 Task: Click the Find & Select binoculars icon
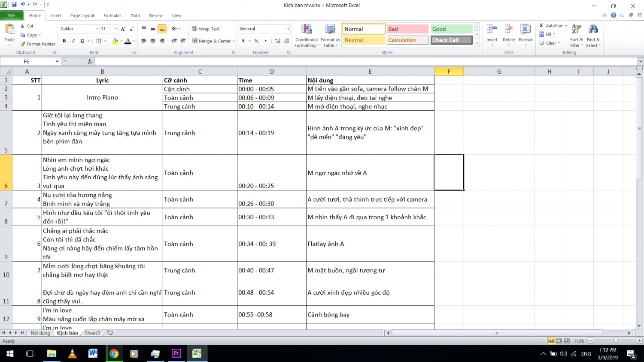[x=593, y=30]
